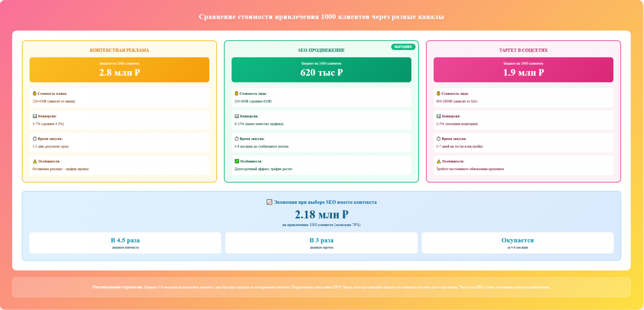Click the money bag icon in SEO-продвижение card
The height and width of the screenshot is (310, 644).
coord(237,94)
